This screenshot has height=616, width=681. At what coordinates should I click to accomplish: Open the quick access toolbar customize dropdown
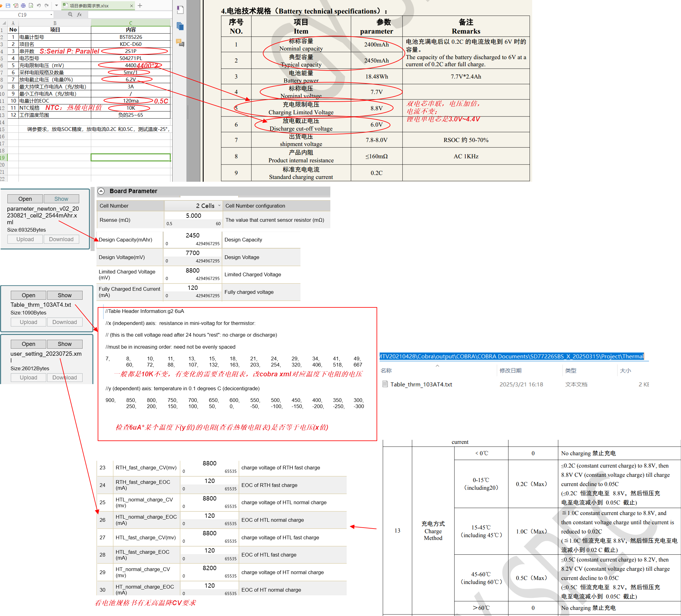pos(56,6)
